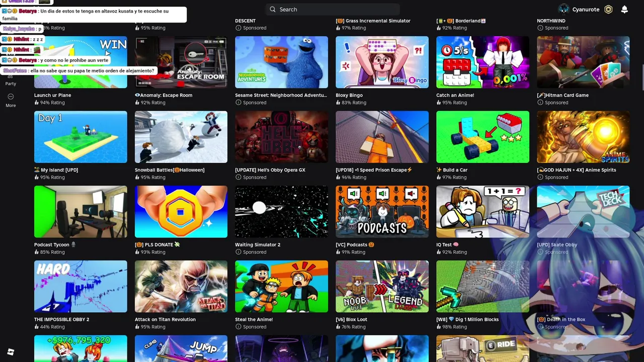Click the Robux hexagon icon
Image resolution: width=644 pixels, height=362 pixels.
[x=608, y=9]
